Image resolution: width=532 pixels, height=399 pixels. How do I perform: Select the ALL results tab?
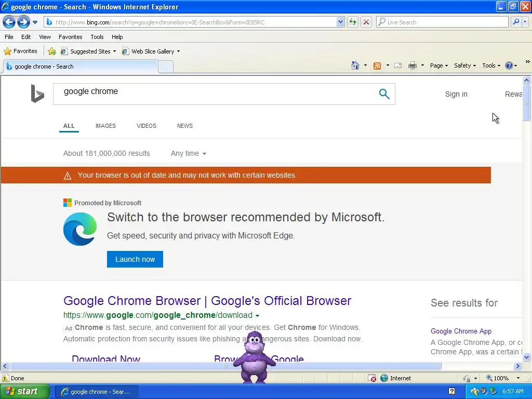69,126
